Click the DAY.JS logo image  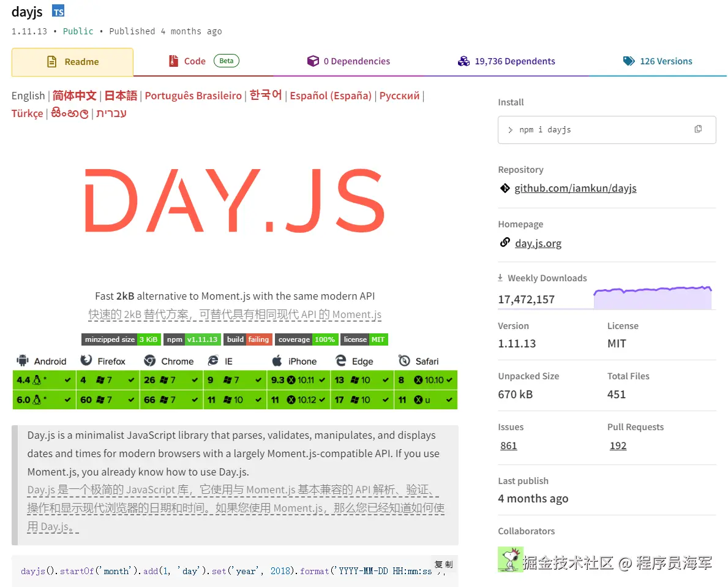(x=235, y=200)
